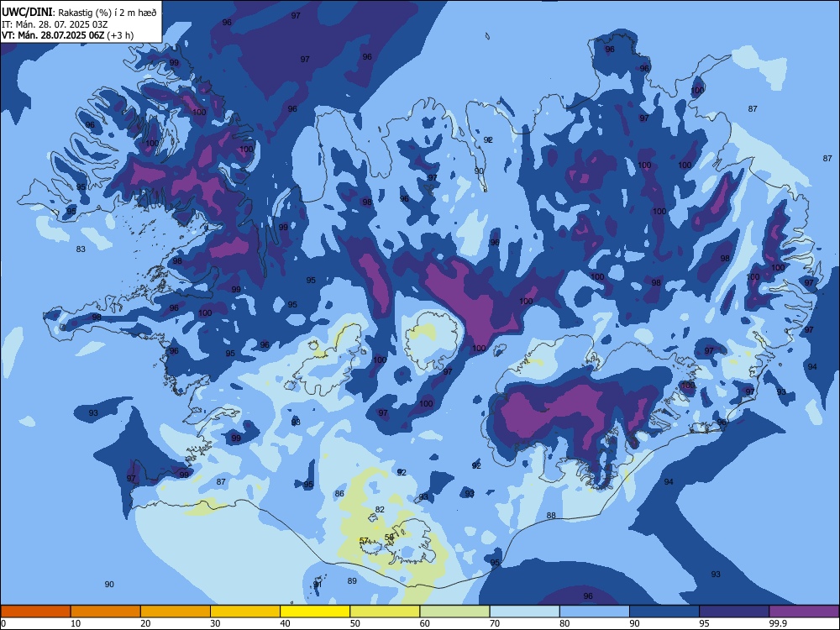Click the legend label 50

click(355, 623)
